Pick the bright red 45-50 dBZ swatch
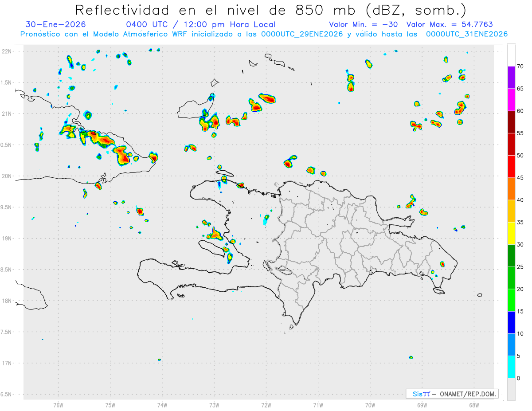 tap(511, 166)
